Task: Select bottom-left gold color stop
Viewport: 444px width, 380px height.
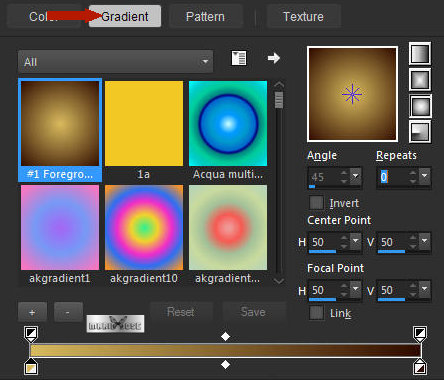Action: coord(31,367)
